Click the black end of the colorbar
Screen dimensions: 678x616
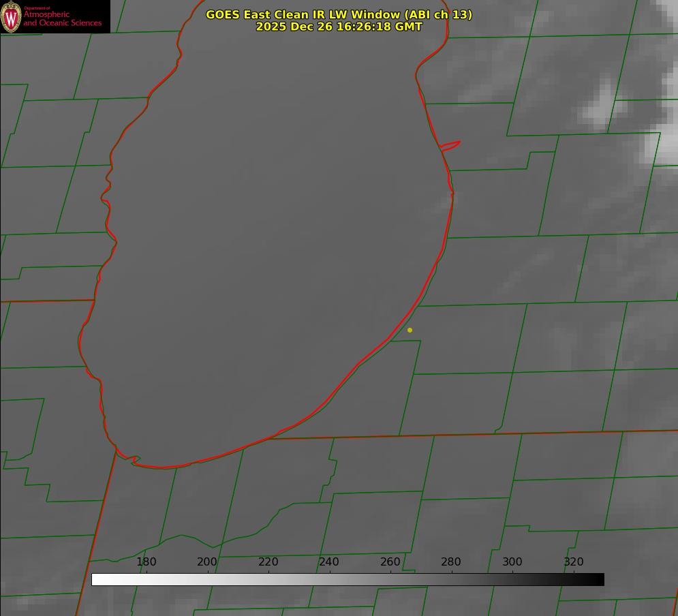pyautogui.click(x=599, y=579)
